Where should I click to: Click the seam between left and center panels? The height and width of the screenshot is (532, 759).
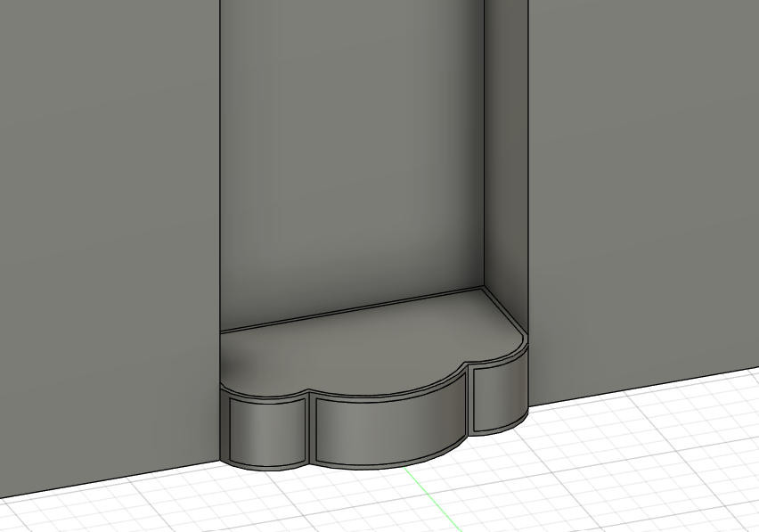pyautogui.click(x=310, y=430)
